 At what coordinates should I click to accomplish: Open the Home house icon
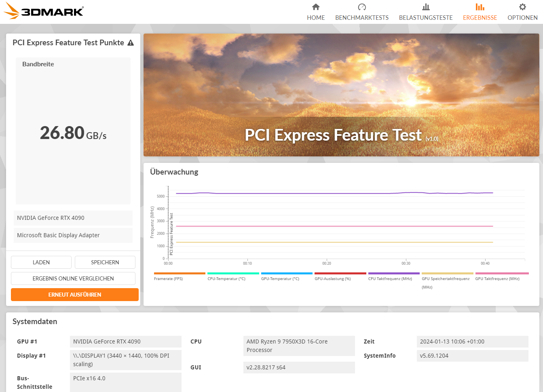tap(316, 7)
